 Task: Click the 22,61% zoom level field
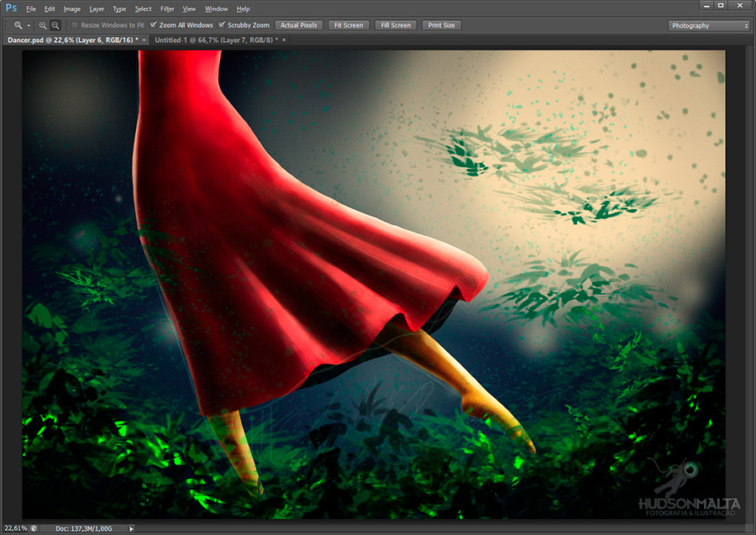(x=15, y=529)
